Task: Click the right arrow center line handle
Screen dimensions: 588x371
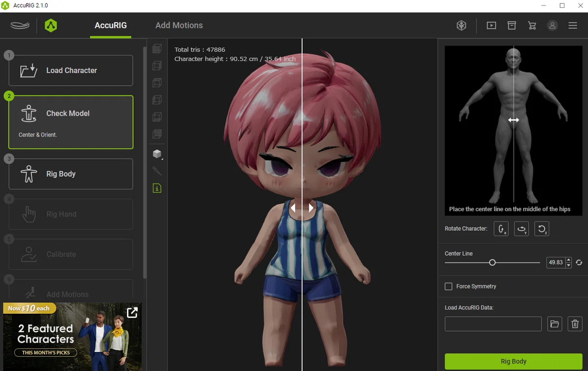Action: 311,208
